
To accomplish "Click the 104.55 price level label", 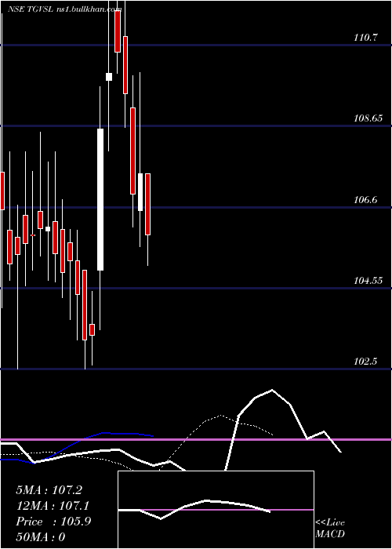I will pyautogui.click(x=368, y=281).
